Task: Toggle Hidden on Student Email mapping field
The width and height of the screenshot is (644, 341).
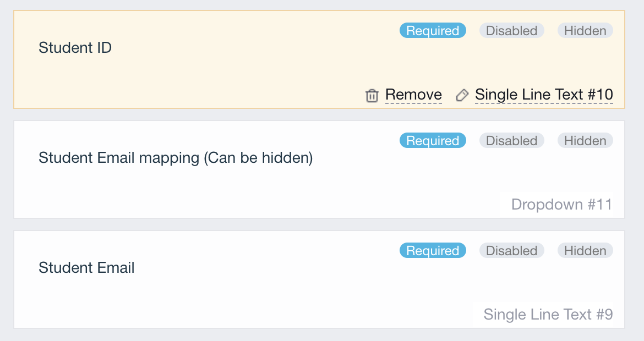Action: [x=585, y=141]
